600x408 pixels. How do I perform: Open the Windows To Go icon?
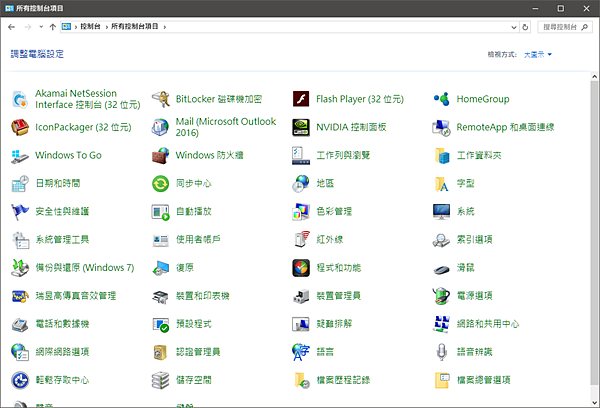click(20, 155)
